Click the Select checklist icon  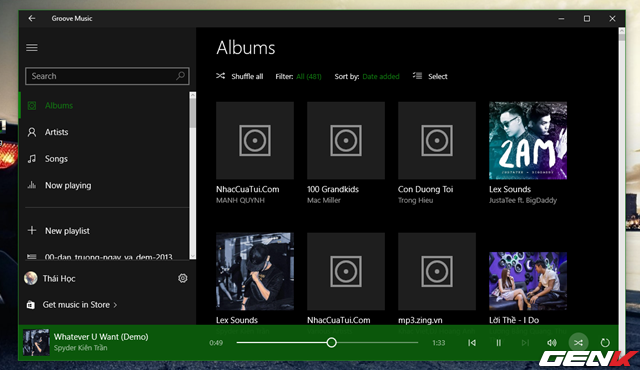pos(417,76)
